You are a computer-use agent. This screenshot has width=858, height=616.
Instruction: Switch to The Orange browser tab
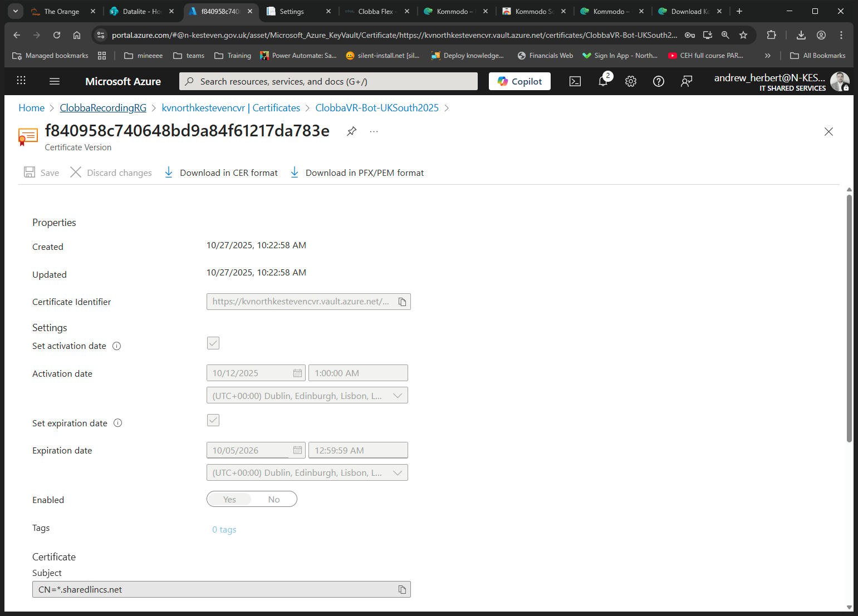[63, 11]
